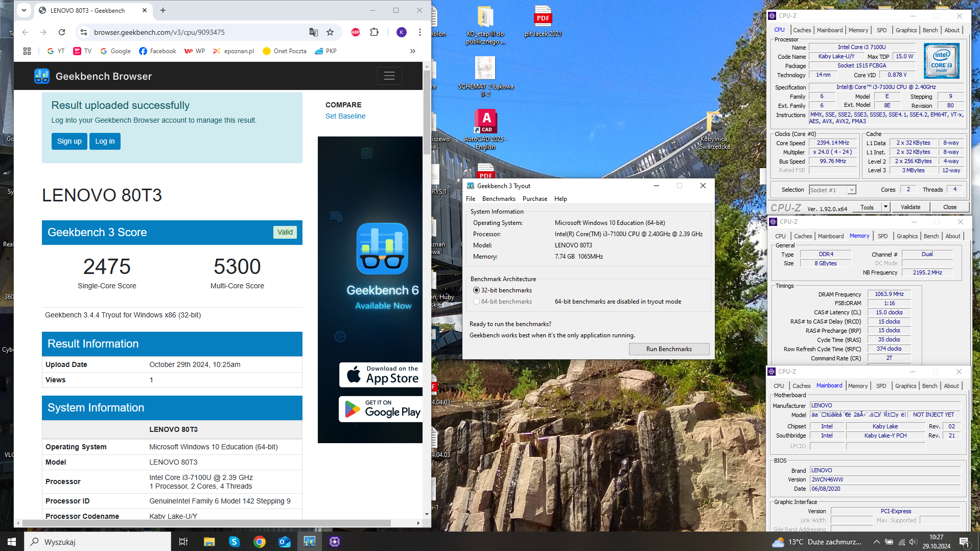Switch to Bench tab in top CPU-Z window
Image resolution: width=980 pixels, height=551 pixels.
point(930,30)
